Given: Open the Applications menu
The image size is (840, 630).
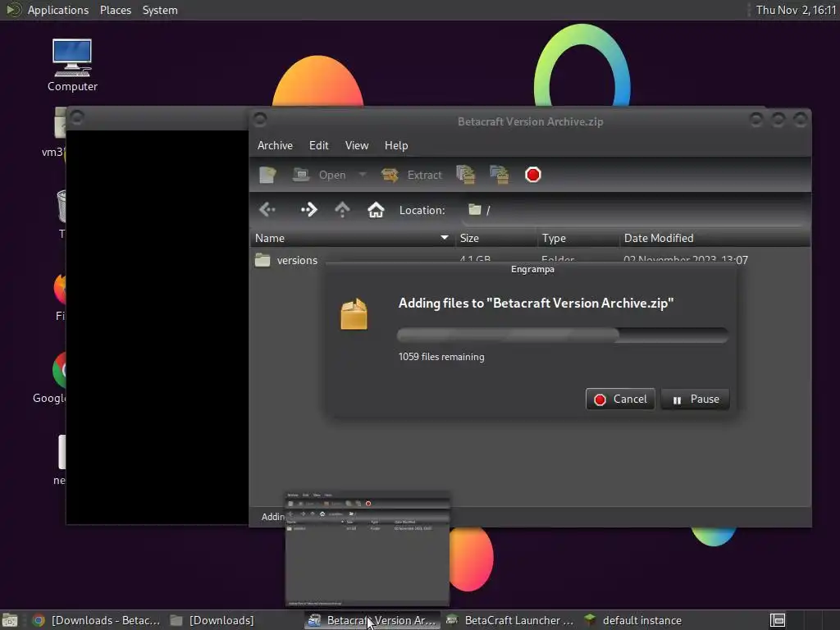Looking at the screenshot, I should tap(58, 10).
